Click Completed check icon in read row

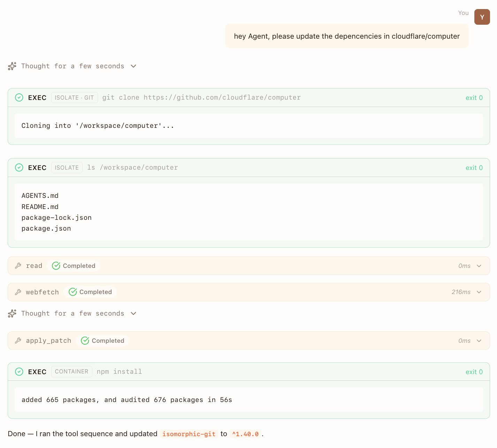(56, 266)
